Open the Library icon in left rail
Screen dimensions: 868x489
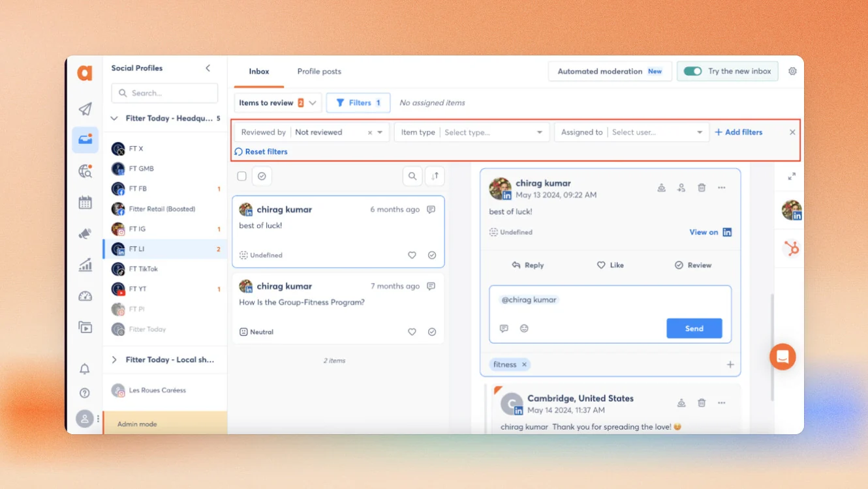[85, 327]
